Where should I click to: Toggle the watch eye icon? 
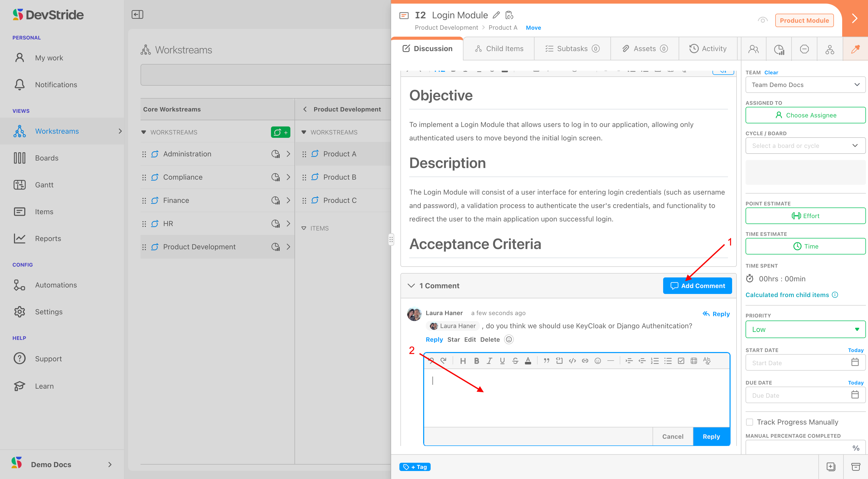pos(763,20)
